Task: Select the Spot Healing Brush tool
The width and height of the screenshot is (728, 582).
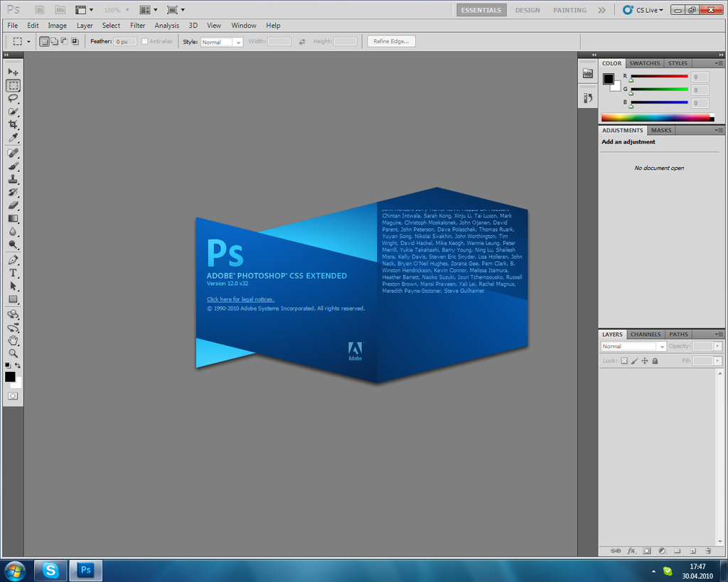Action: pyautogui.click(x=13, y=153)
